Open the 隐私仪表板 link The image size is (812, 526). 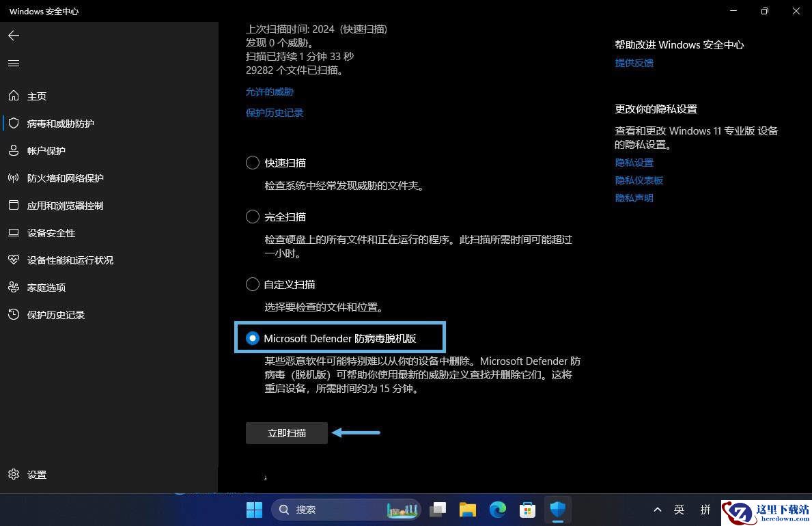pos(639,180)
